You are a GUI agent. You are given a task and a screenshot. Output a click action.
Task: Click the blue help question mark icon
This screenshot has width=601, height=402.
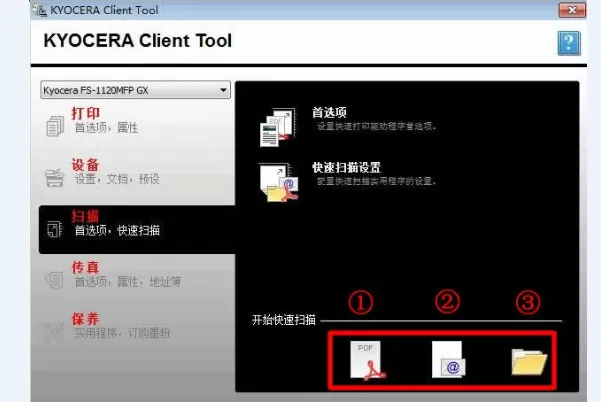569,44
